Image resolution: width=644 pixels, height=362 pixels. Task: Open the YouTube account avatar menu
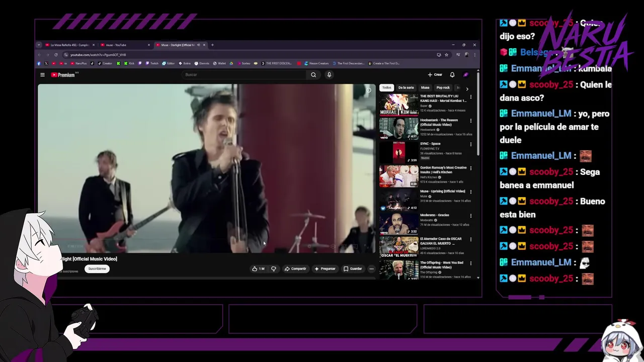click(466, 75)
